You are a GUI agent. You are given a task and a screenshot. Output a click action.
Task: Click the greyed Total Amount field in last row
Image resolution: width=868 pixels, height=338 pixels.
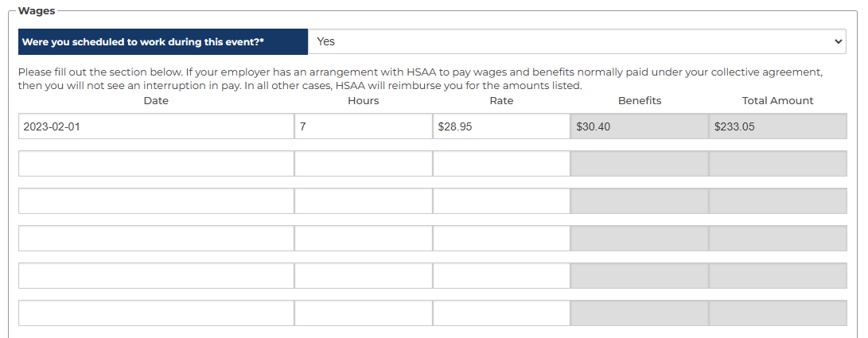(x=778, y=313)
